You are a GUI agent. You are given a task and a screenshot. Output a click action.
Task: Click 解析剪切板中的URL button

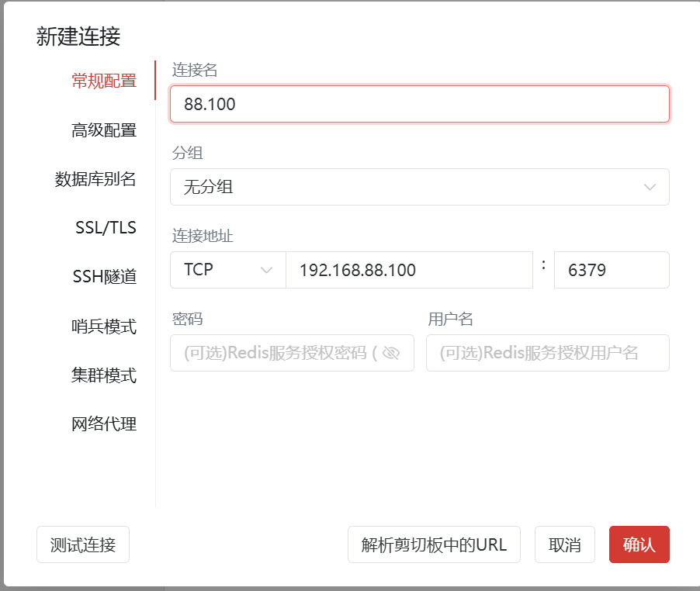click(434, 544)
